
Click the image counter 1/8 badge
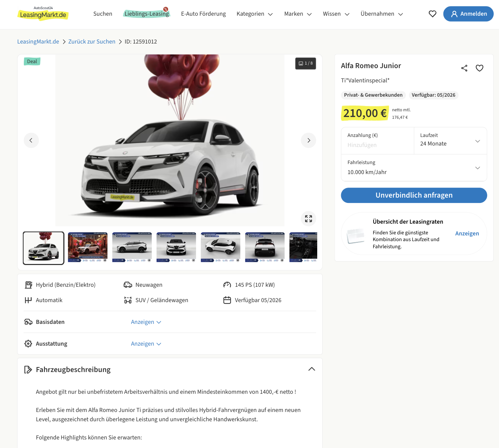click(x=305, y=63)
